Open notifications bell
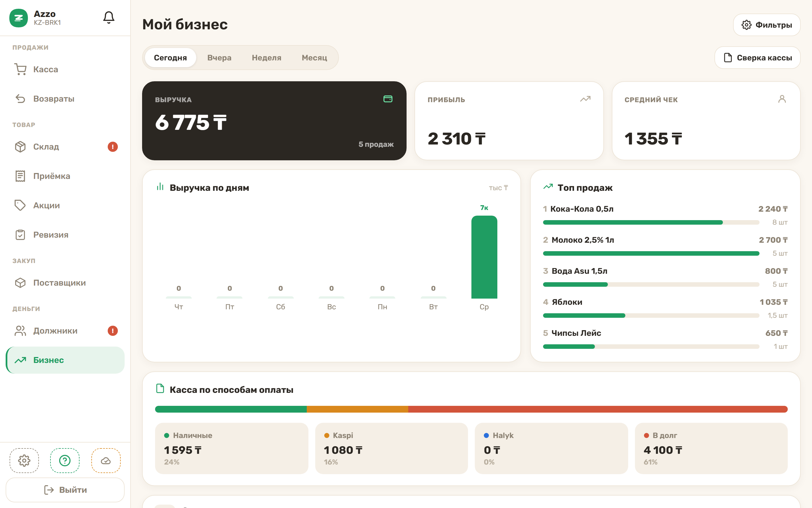 pos(109,17)
